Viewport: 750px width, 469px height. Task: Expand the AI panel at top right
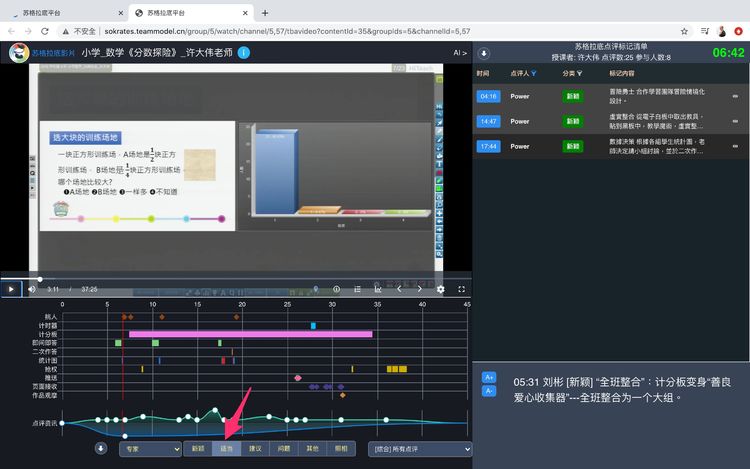[460, 53]
